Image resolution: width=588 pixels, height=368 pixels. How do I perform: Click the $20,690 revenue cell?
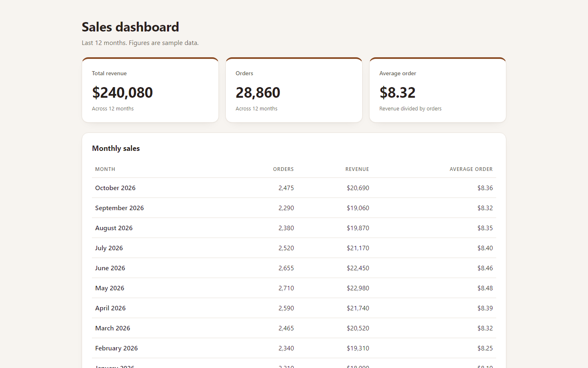pyautogui.click(x=358, y=188)
